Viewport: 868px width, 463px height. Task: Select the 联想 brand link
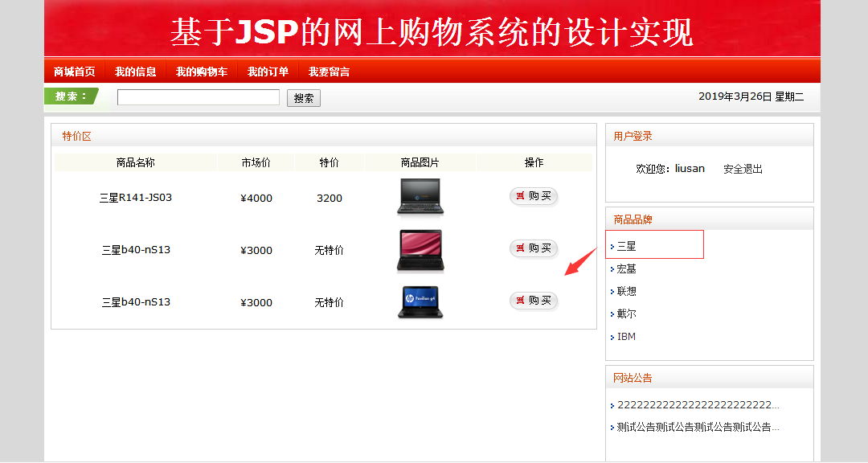click(626, 291)
